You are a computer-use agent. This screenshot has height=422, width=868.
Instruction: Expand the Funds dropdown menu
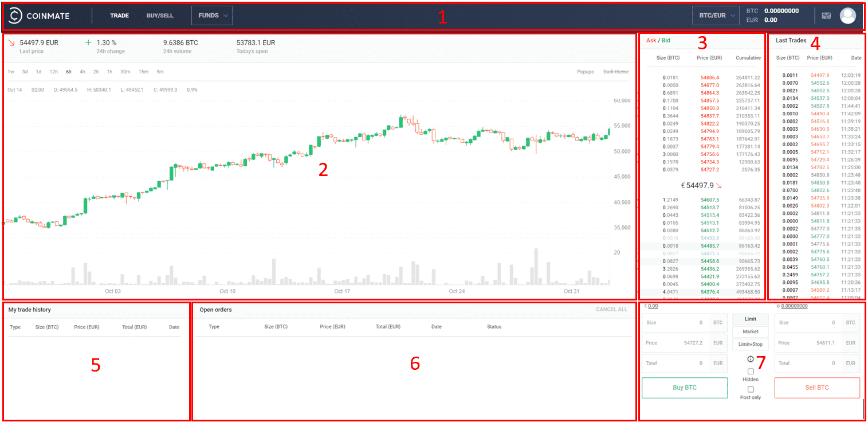211,15
